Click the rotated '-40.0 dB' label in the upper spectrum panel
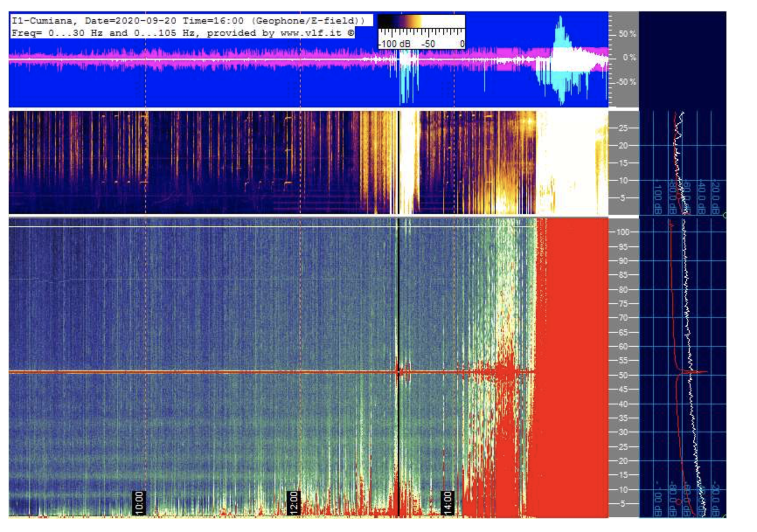The height and width of the screenshot is (532, 757). click(x=702, y=197)
